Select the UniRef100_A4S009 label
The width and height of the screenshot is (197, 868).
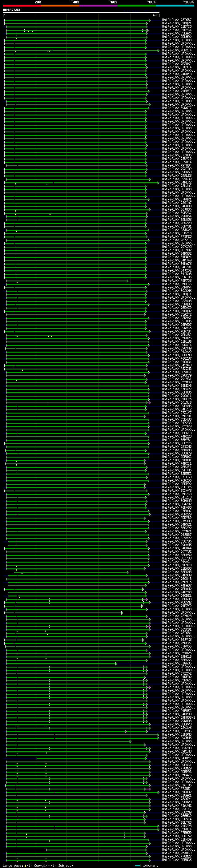177,352
